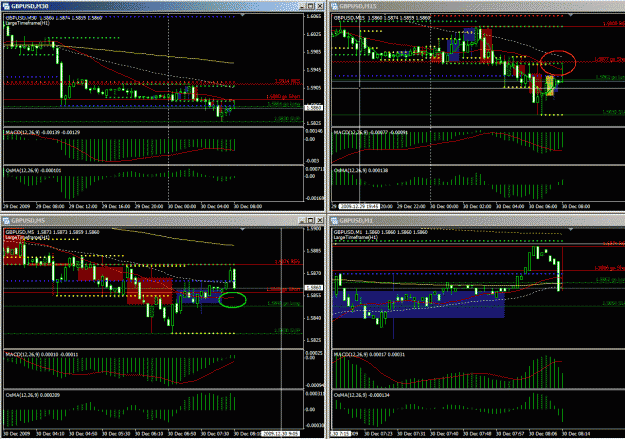Click LargeTimeframe(H1) label in M30 chart
The height and width of the screenshot is (439, 625).
(27, 23)
